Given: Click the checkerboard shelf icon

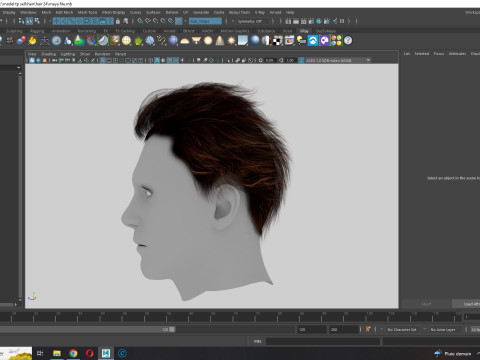Looking at the screenshot, I should [278, 41].
